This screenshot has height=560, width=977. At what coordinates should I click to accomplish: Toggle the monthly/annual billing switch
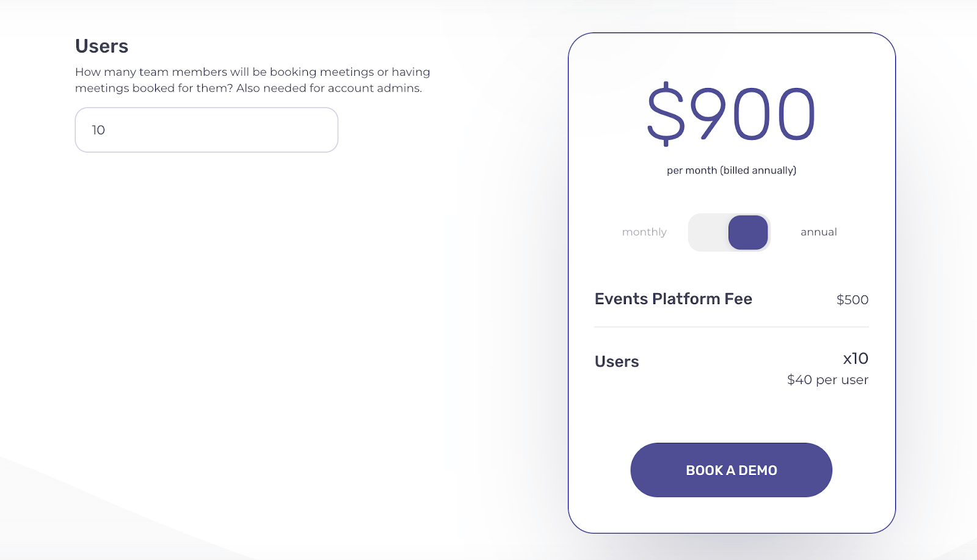coord(729,232)
